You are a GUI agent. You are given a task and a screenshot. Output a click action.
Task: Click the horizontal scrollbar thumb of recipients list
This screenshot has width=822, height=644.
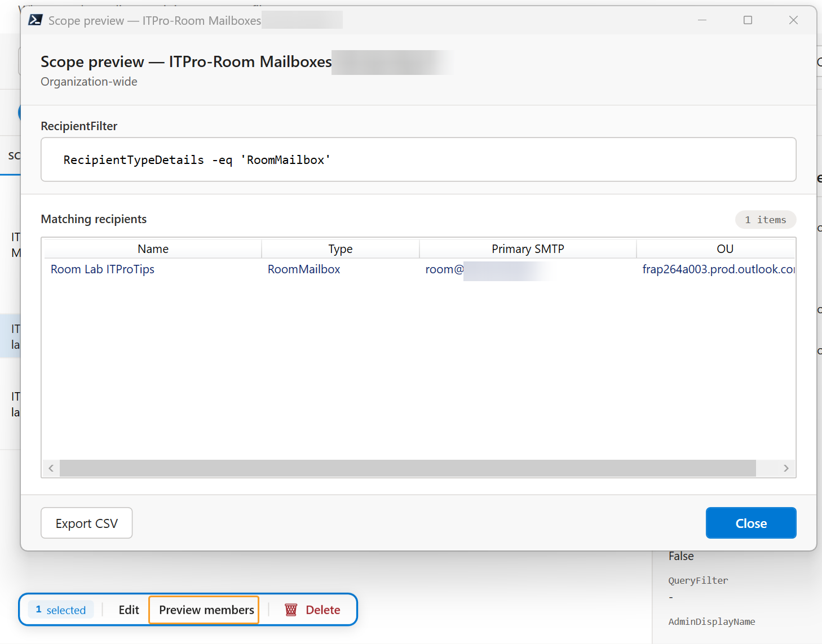click(x=408, y=468)
